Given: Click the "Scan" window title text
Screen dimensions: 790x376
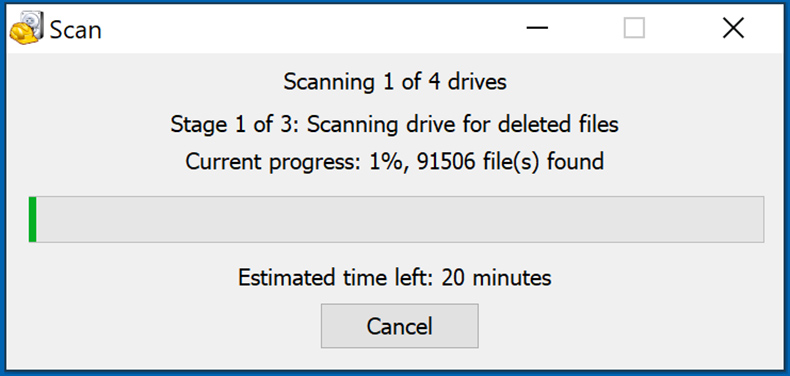Looking at the screenshot, I should 76,30.
